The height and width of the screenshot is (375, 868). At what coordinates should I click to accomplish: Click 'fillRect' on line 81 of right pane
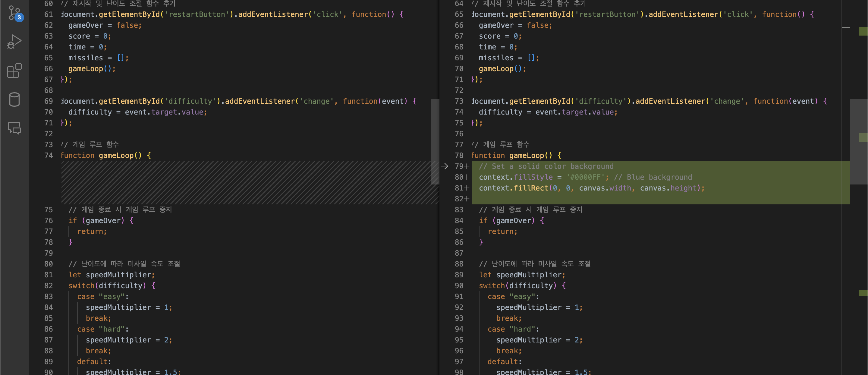(x=531, y=188)
